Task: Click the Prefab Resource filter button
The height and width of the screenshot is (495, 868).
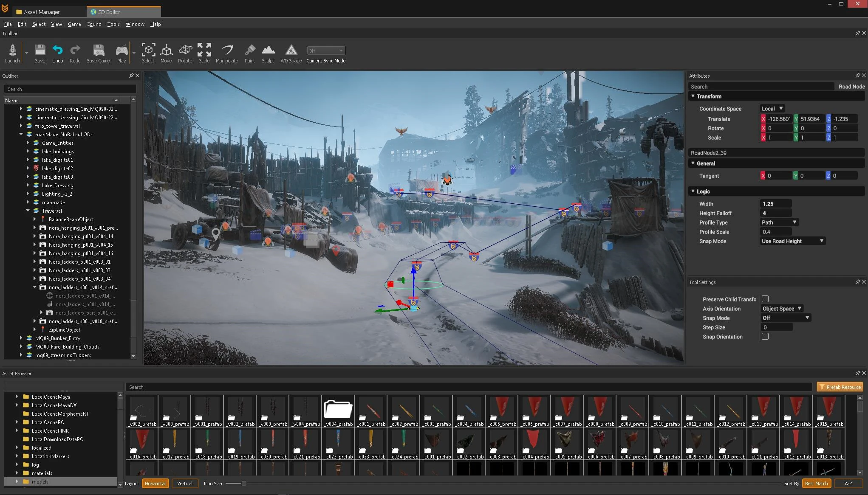Action: point(840,387)
